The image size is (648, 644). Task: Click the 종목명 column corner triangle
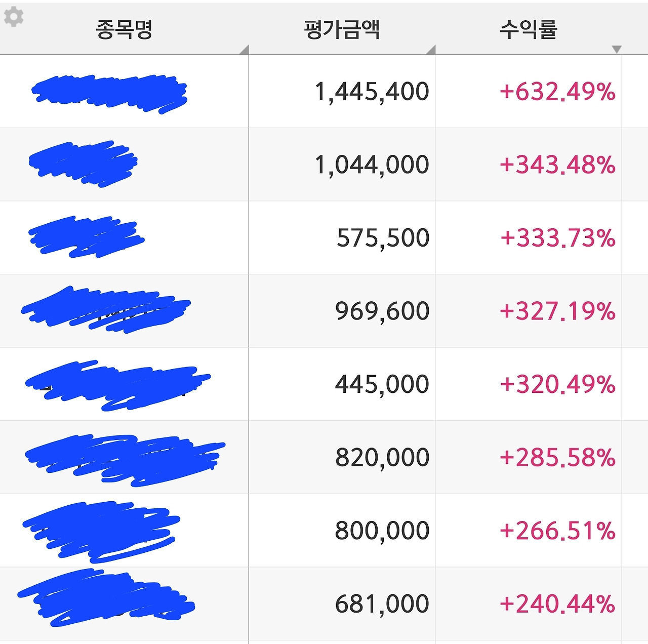tap(244, 50)
